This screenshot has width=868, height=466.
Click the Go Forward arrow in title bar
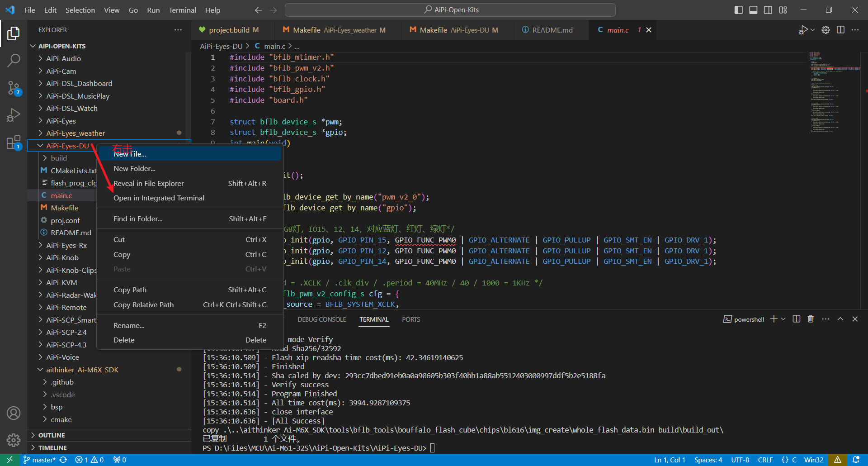(x=273, y=10)
